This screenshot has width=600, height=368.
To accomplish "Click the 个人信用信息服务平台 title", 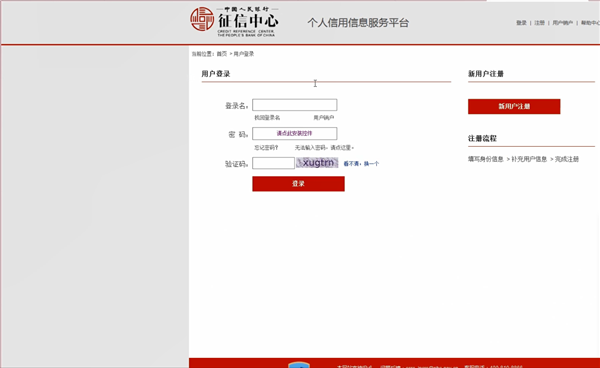I will [x=358, y=23].
